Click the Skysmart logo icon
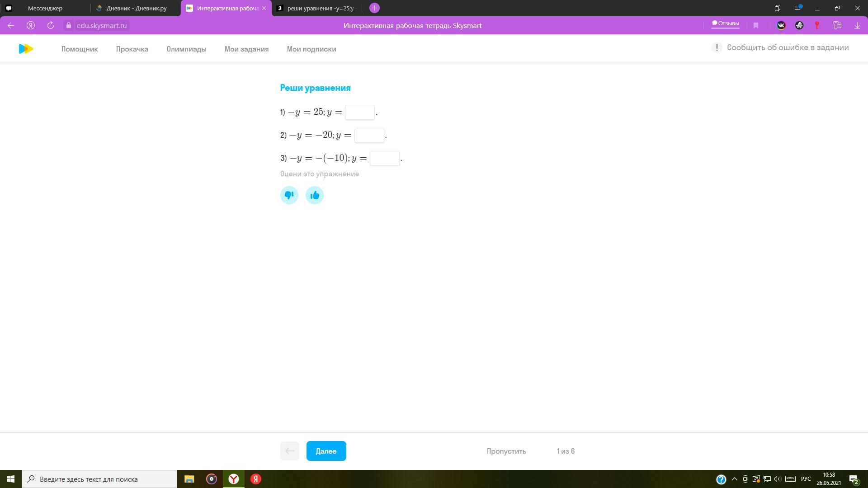 [x=26, y=49]
